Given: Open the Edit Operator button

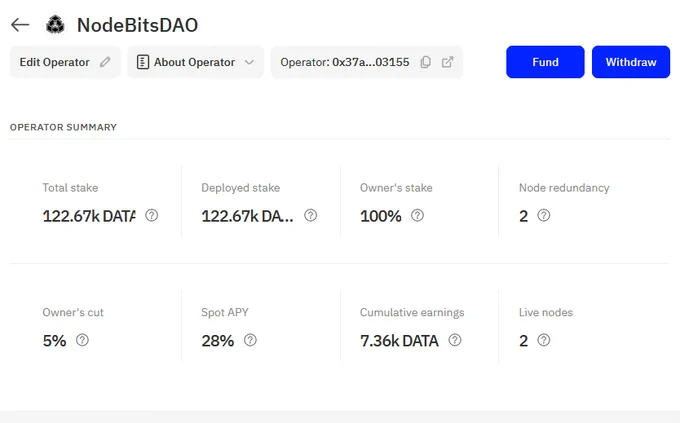Looking at the screenshot, I should [x=65, y=62].
